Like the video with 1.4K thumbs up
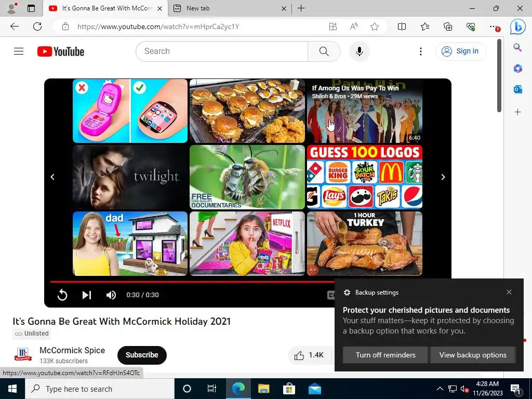This screenshot has height=399, width=532. coord(309,355)
